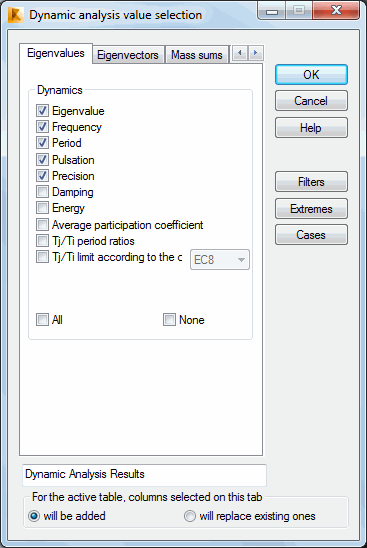Uncheck the Frequency checkbox

tap(42, 127)
